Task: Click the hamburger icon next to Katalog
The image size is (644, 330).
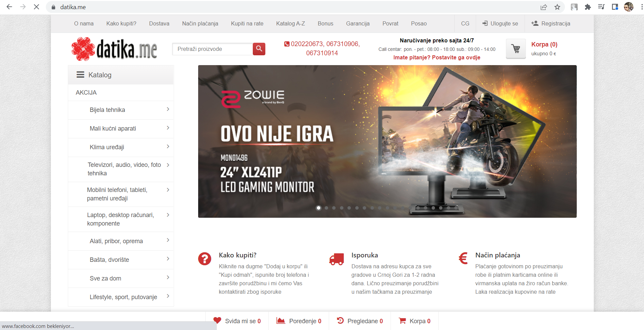Action: click(x=80, y=75)
